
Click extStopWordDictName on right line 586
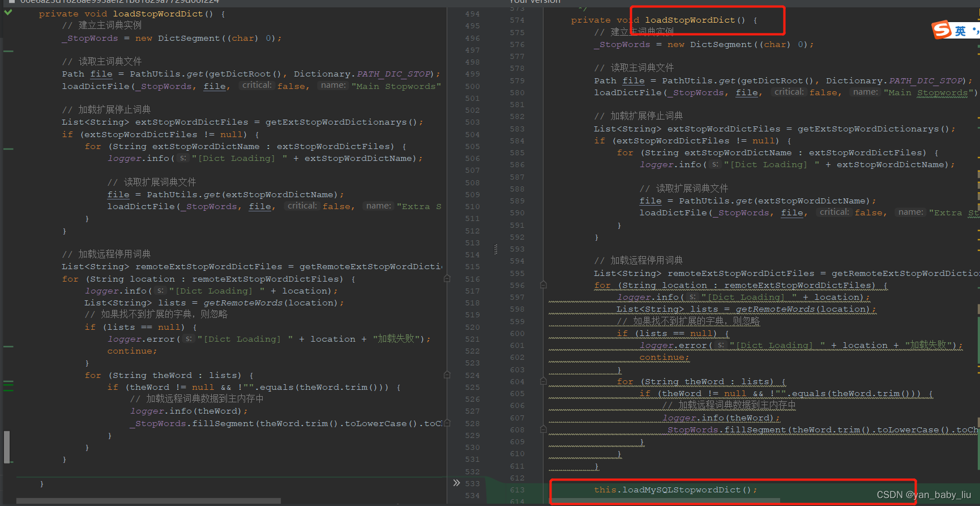point(891,164)
